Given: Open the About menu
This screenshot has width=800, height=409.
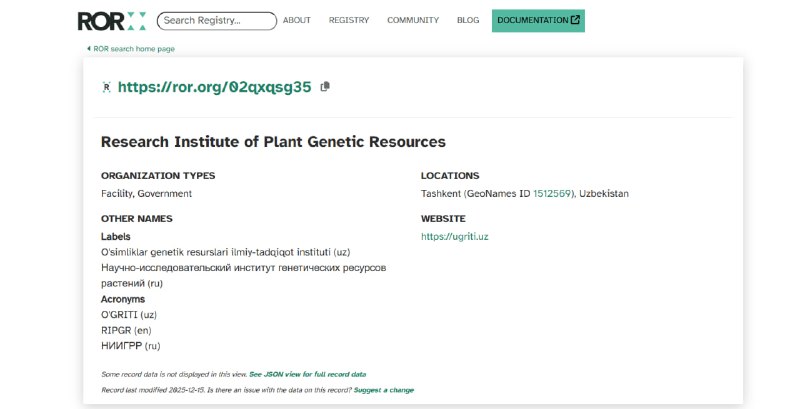Looking at the screenshot, I should click(296, 20).
